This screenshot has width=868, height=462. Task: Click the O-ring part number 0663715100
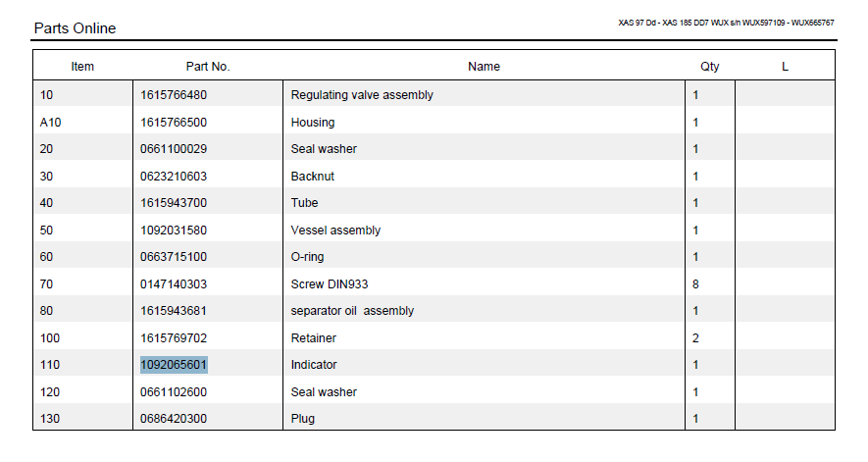(174, 257)
